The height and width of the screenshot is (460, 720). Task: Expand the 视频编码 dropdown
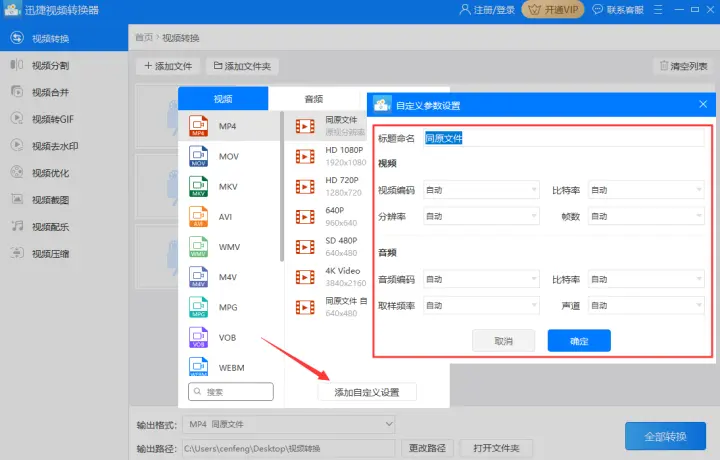[481, 190]
